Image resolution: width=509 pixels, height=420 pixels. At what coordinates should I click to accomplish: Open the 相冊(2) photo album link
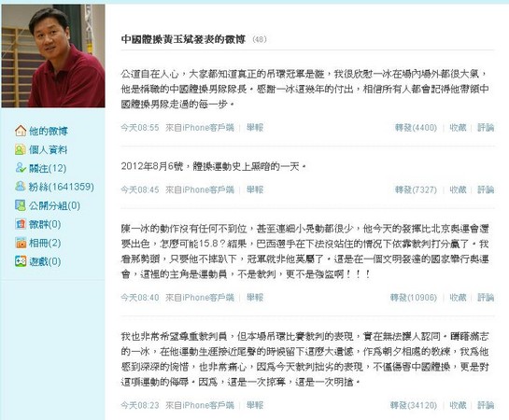tap(45, 243)
